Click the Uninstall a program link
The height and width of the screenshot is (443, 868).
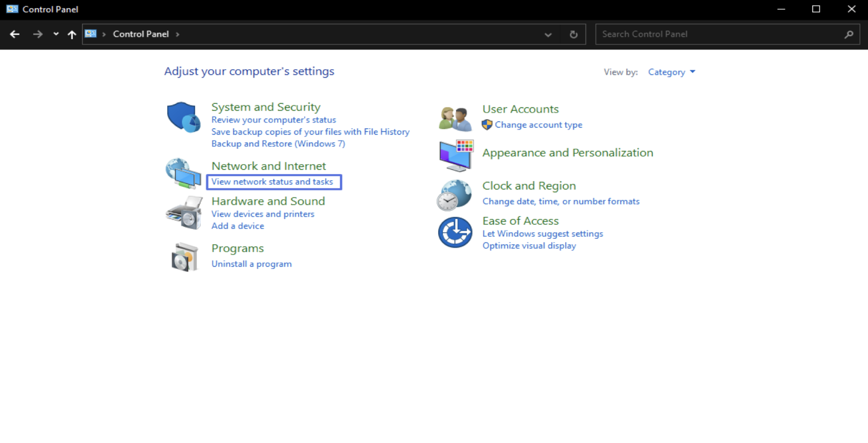[251, 264]
